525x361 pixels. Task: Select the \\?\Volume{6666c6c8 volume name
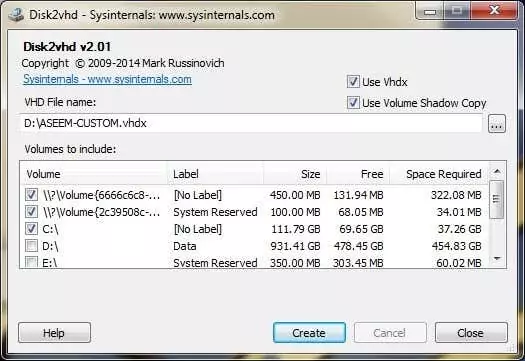pyautogui.click(x=101, y=195)
